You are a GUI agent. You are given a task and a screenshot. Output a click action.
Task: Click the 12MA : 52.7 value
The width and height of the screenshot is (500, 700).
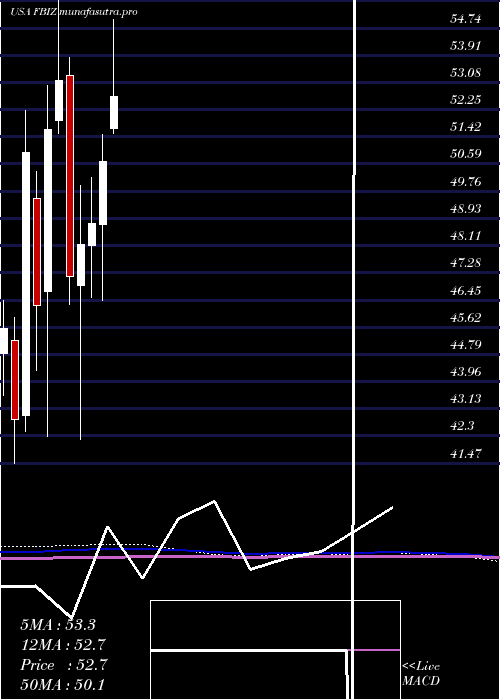63,645
